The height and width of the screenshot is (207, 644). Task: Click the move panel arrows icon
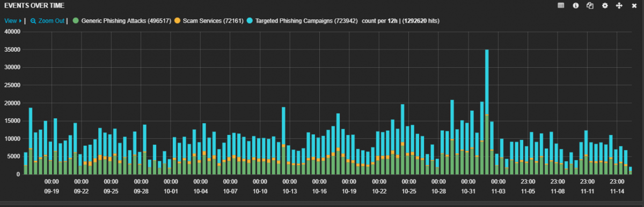coord(619,5)
